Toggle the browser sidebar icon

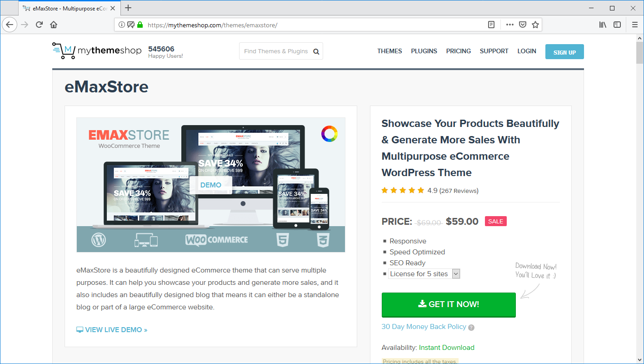(x=617, y=25)
